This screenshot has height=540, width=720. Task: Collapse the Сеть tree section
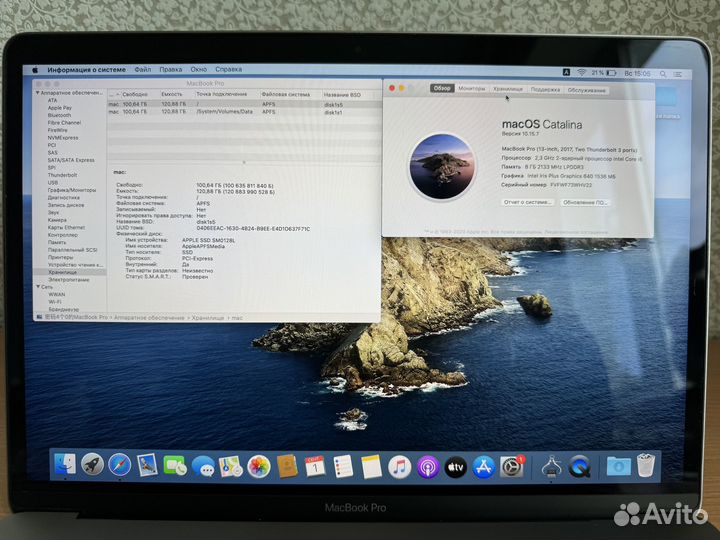(x=38, y=287)
